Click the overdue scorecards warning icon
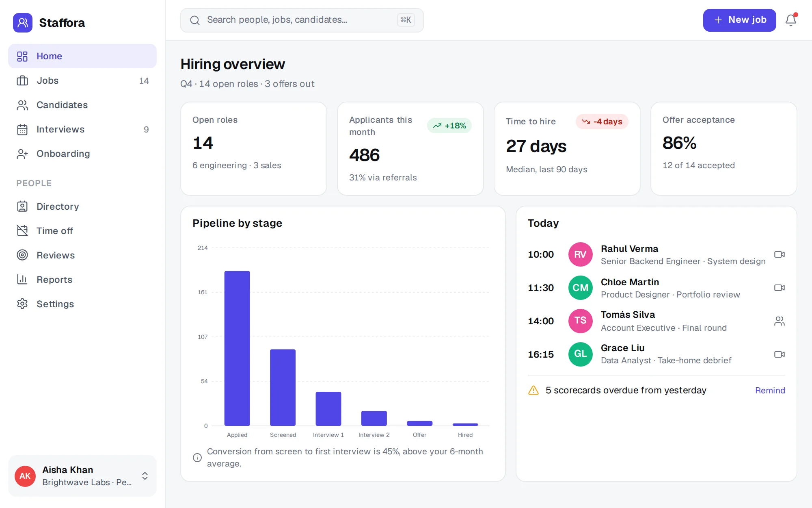This screenshot has height=508, width=812. (533, 390)
